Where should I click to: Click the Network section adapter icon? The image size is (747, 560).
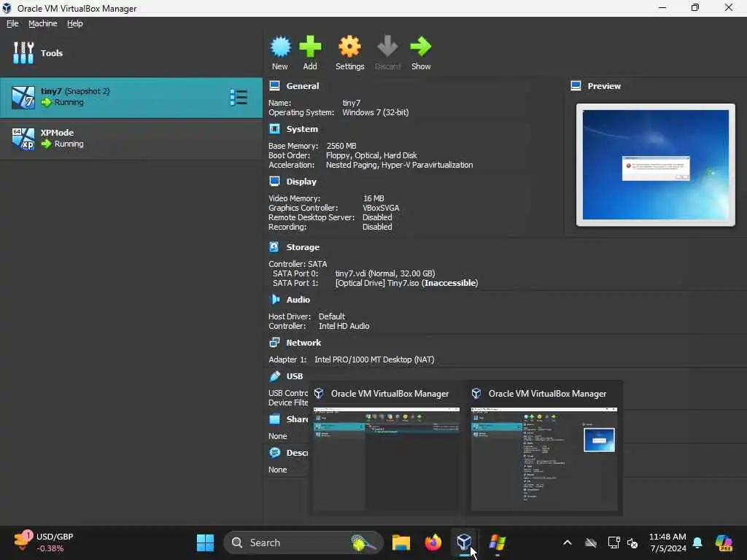click(x=274, y=342)
